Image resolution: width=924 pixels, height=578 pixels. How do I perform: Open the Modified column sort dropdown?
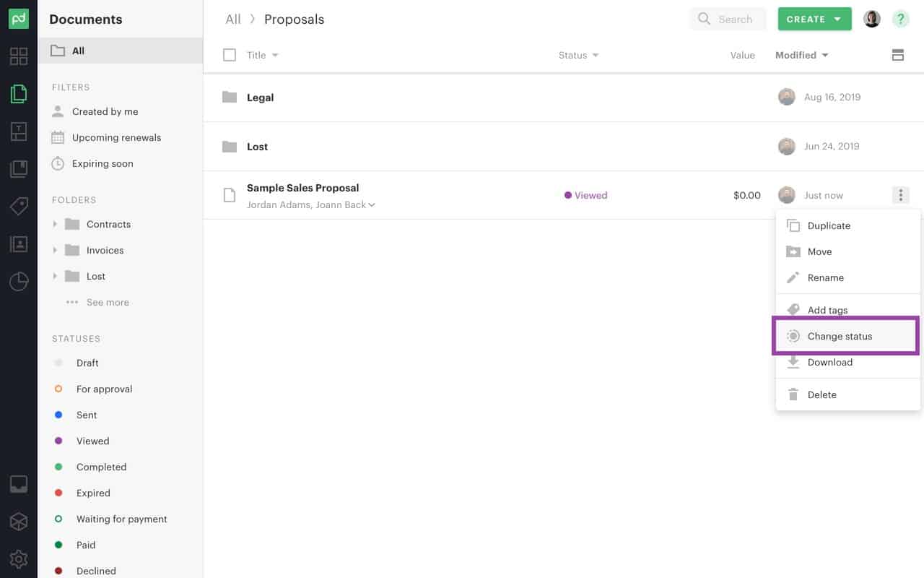(825, 55)
